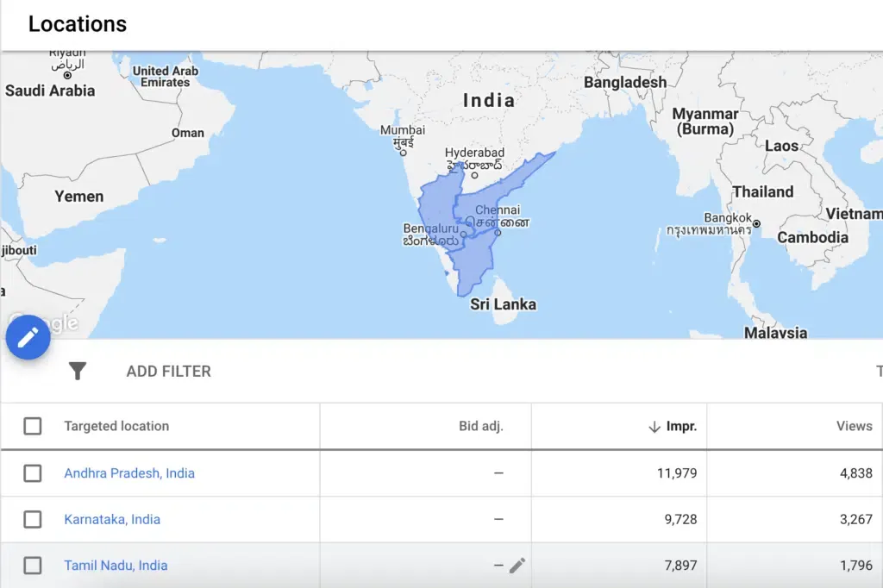Click the Cambodia label on map
883x588 pixels.
point(812,238)
